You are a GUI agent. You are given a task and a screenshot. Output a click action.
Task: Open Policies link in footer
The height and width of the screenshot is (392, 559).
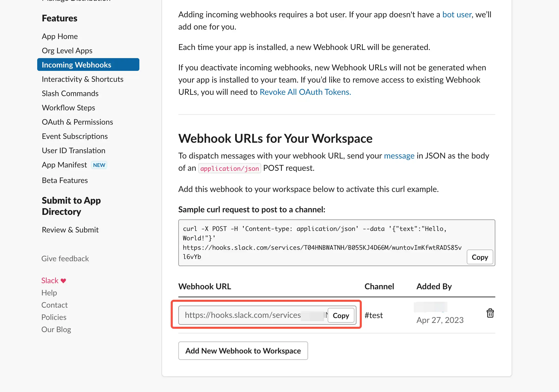click(54, 317)
